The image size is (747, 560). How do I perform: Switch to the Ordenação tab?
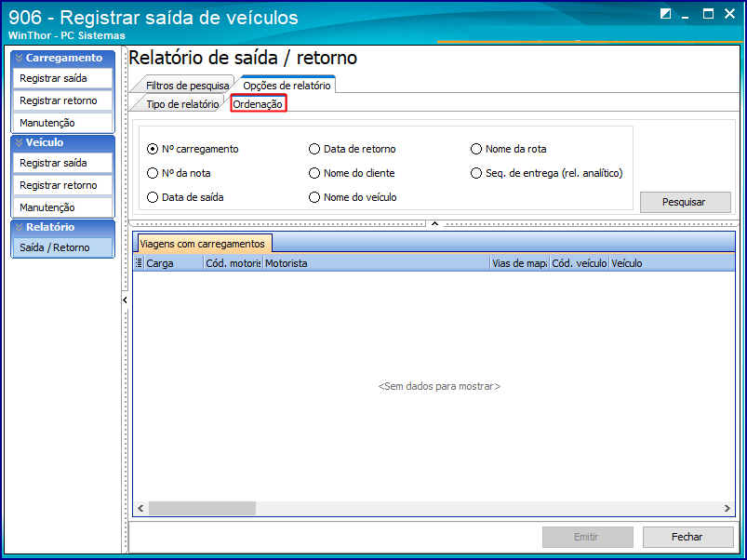[x=258, y=104]
